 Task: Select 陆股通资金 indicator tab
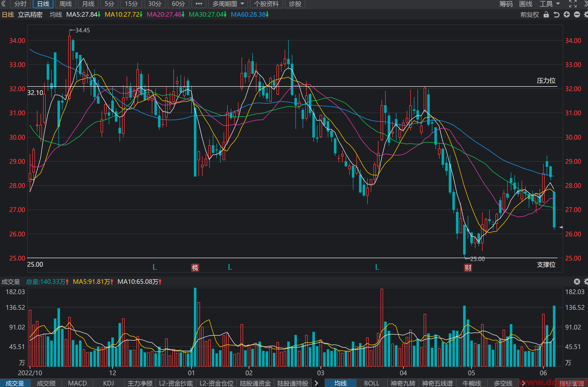tap(255, 383)
